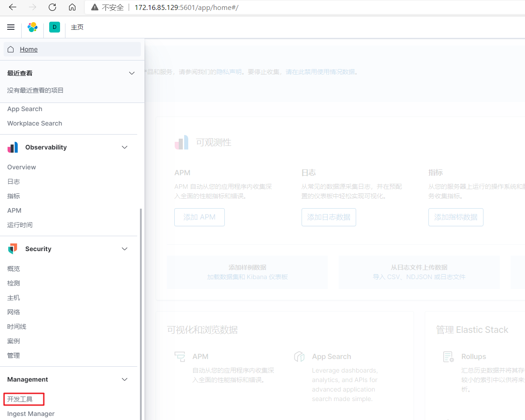The width and height of the screenshot is (525, 420).
Task: Click the Elastic colorful logo
Action: [33, 27]
